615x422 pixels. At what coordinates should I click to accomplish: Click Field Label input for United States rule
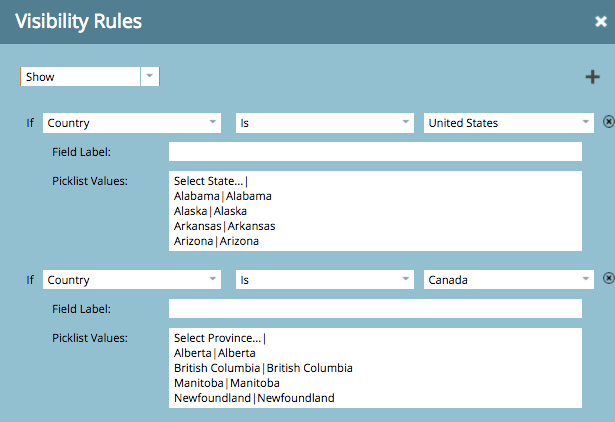click(375, 152)
